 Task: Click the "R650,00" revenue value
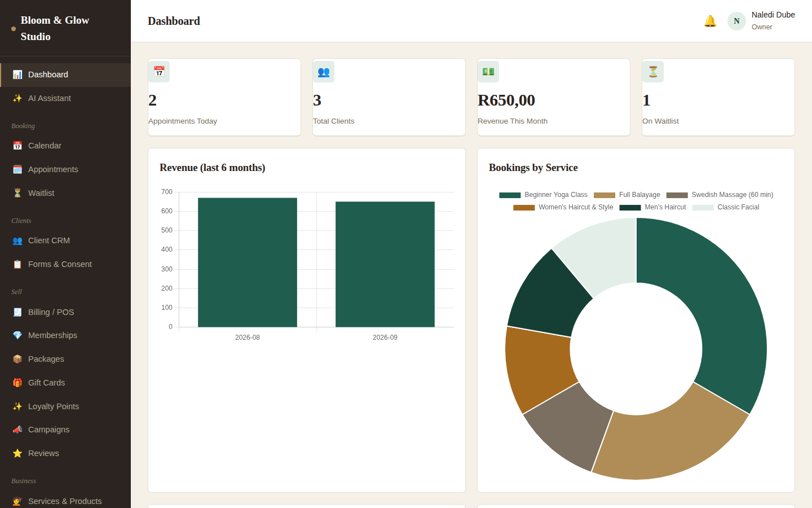506,100
